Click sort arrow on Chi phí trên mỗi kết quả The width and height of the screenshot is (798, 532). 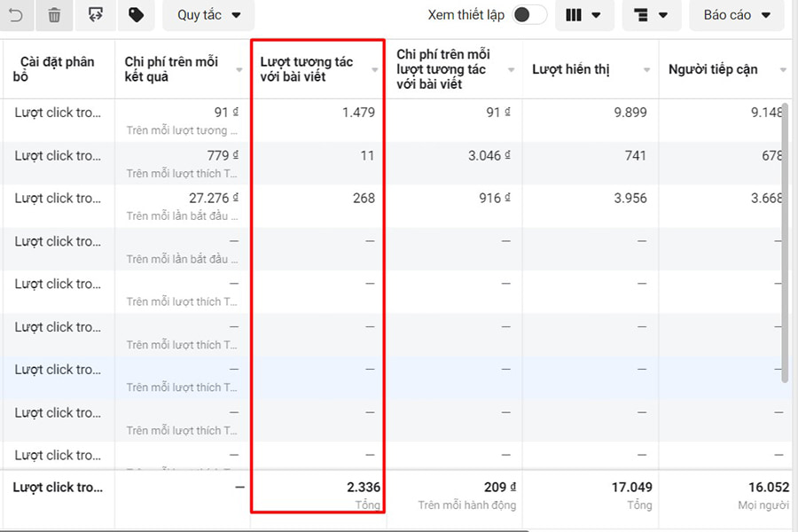pos(239,70)
